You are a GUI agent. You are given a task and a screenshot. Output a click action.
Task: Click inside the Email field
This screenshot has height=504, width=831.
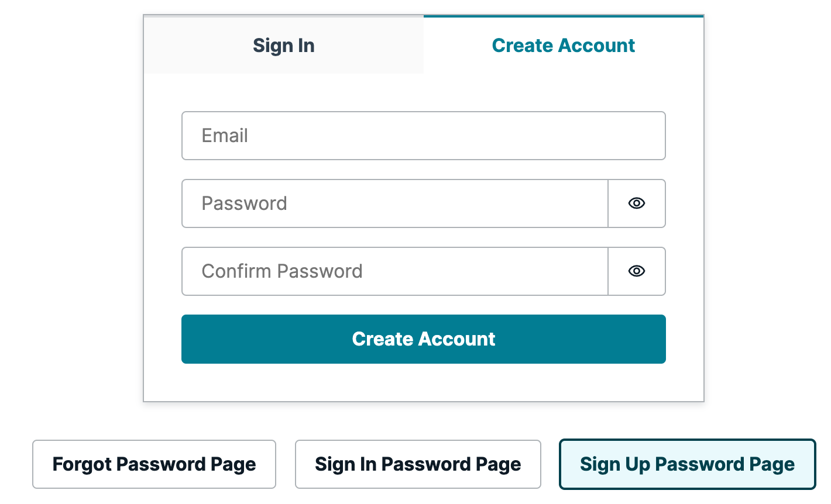coord(410,136)
